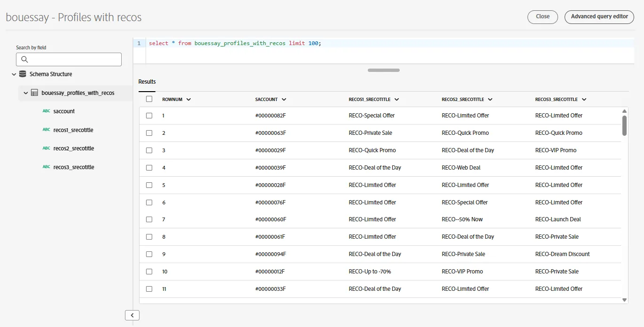The height and width of the screenshot is (327, 644).
Task: Open the ROWNUM column dropdown
Action: [x=188, y=100]
